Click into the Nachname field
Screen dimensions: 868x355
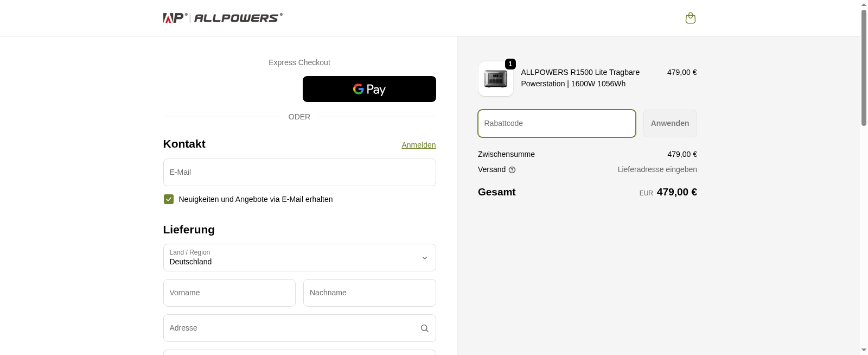[x=369, y=293]
